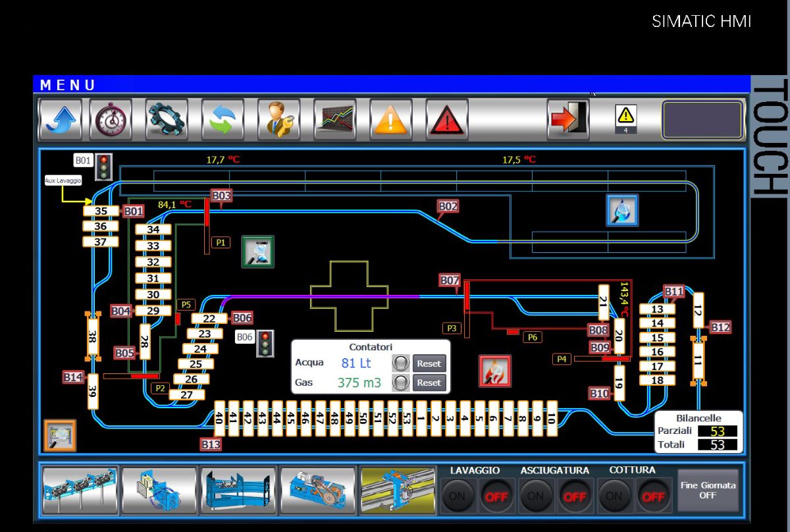Reset the Acqua counter
The height and width of the screenshot is (532, 790).
[429, 363]
